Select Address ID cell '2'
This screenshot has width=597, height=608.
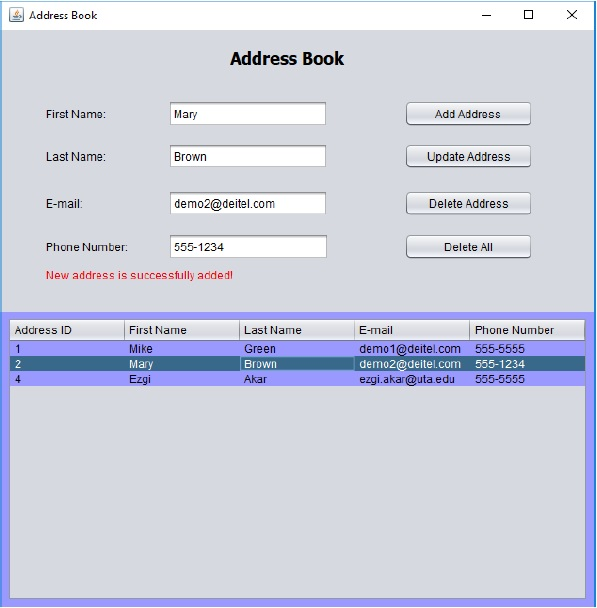click(x=67, y=364)
